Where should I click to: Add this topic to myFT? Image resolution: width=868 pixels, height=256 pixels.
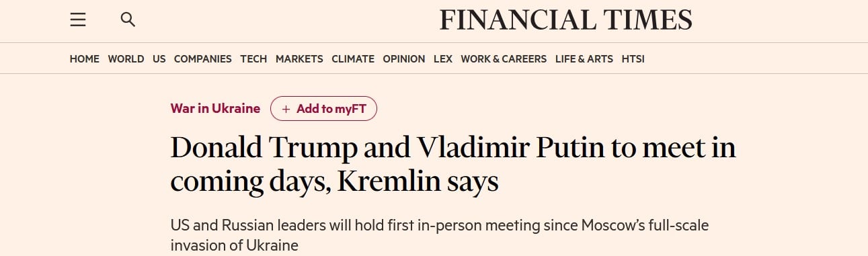[x=323, y=109]
